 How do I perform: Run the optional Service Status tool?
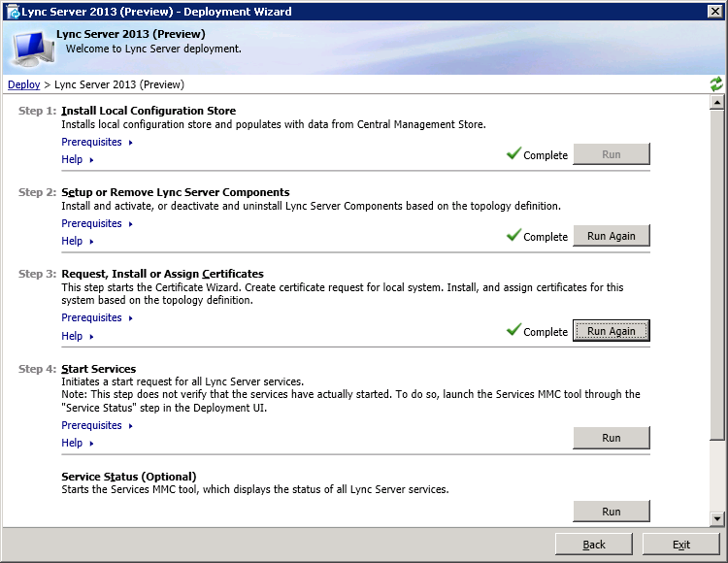pyautogui.click(x=611, y=511)
